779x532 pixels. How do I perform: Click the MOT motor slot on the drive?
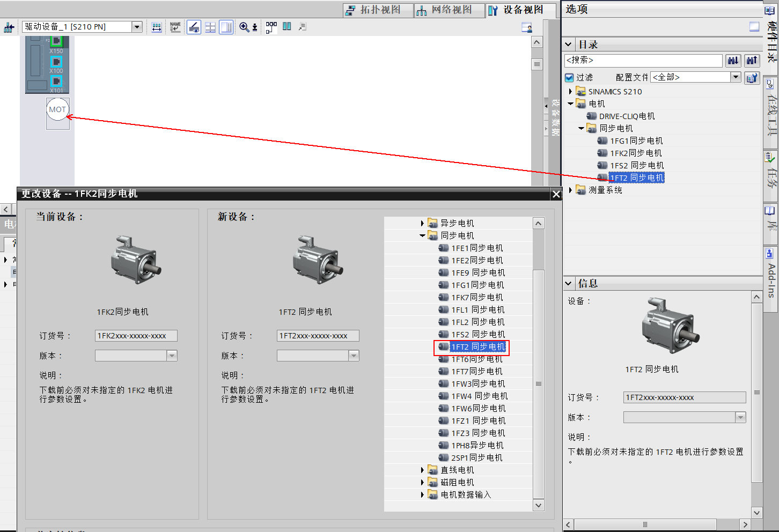(x=57, y=109)
